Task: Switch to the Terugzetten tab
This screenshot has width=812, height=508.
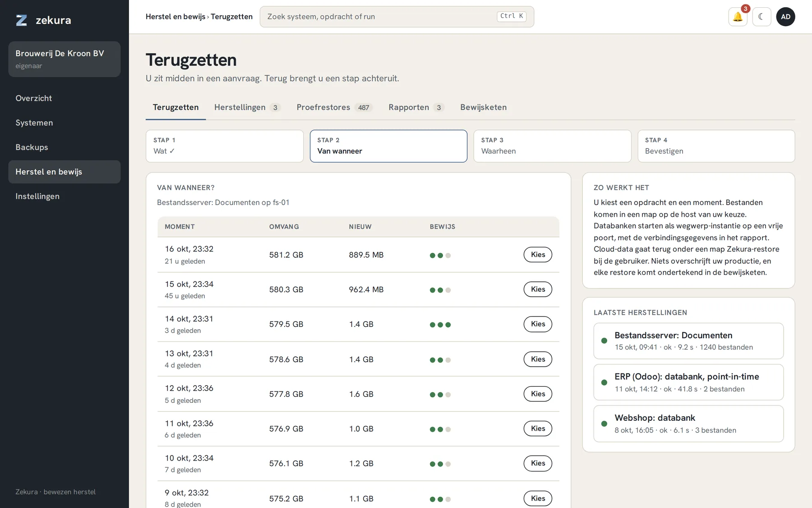Action: [x=175, y=107]
